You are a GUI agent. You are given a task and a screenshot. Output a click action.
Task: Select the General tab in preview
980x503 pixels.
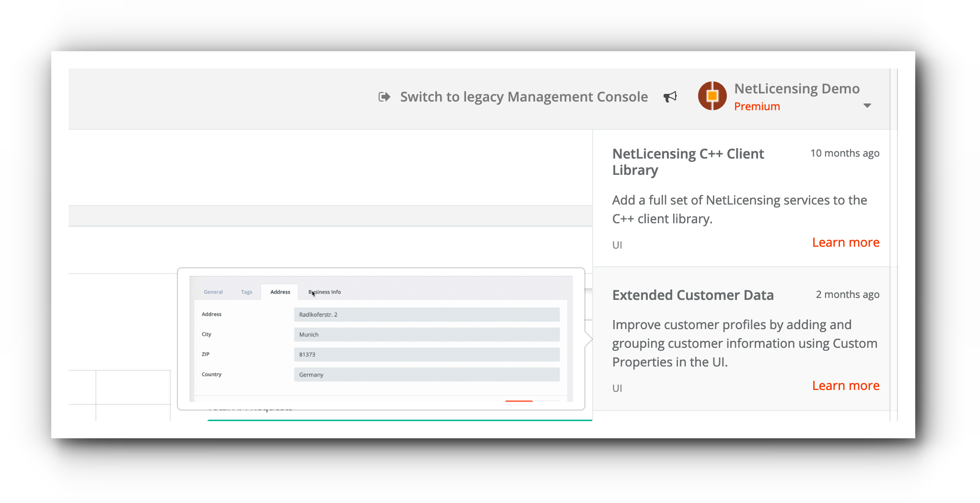point(213,292)
